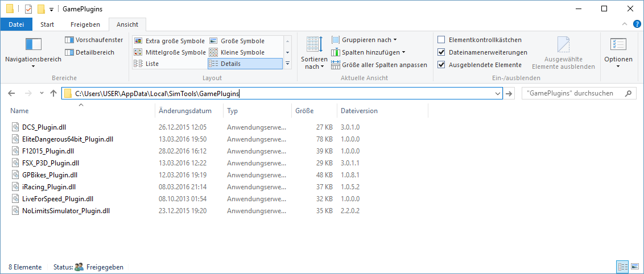Collapse the ribbon with the chevron
Screen dimensions: 644x274
coord(625,24)
